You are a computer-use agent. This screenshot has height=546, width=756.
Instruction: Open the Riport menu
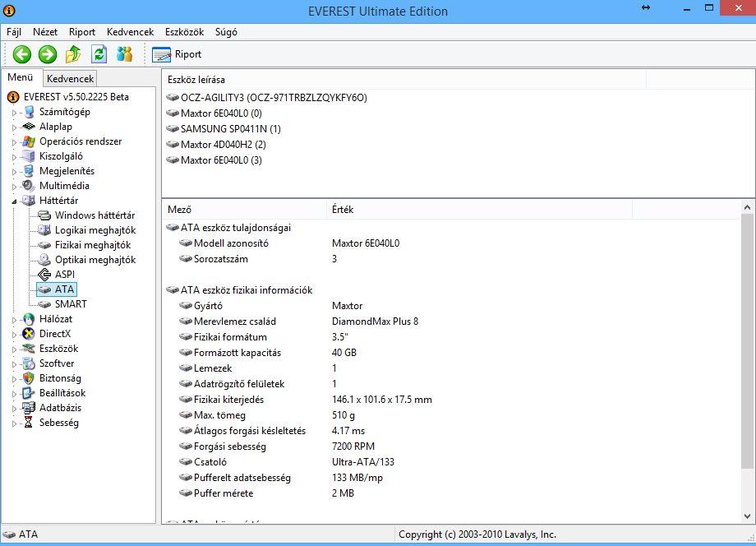click(x=82, y=32)
